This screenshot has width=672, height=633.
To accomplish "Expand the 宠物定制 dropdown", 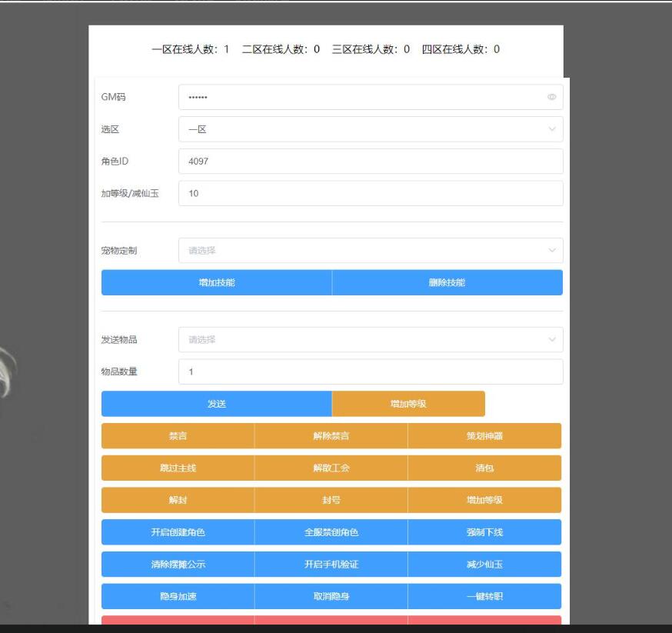I will (x=371, y=251).
